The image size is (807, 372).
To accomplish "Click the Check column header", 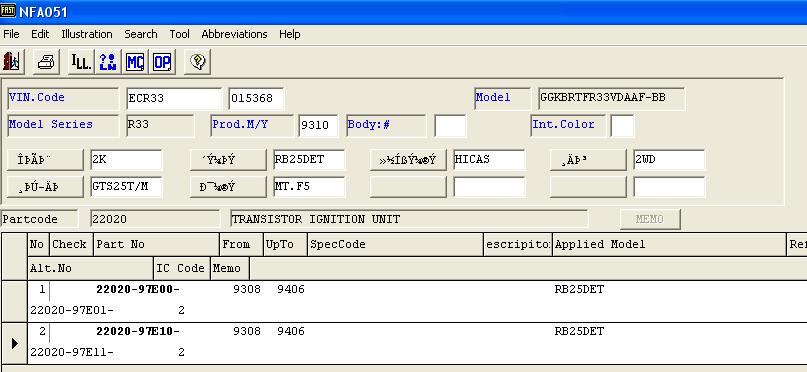I will [x=71, y=244].
